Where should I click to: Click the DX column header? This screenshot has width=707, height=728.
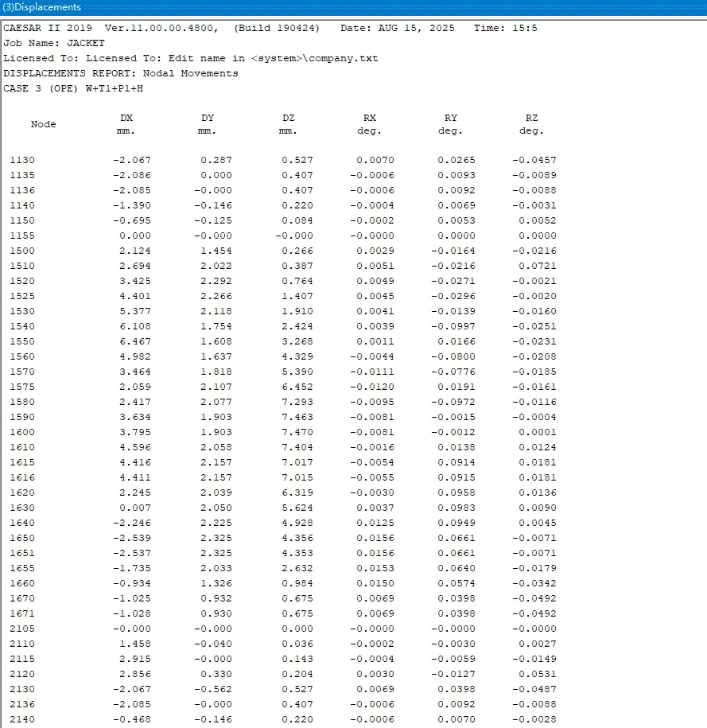126,118
